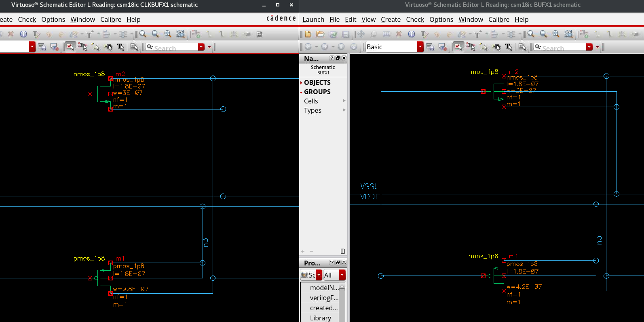Toggle wire selection filter in BUFX1 toolbar

484,47
